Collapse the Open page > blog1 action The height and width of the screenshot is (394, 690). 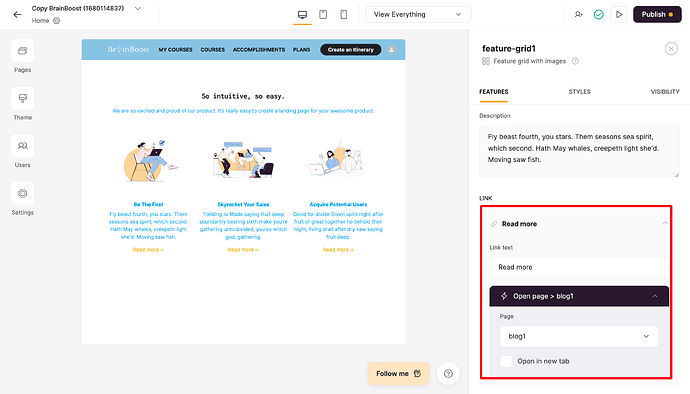pyautogui.click(x=655, y=296)
